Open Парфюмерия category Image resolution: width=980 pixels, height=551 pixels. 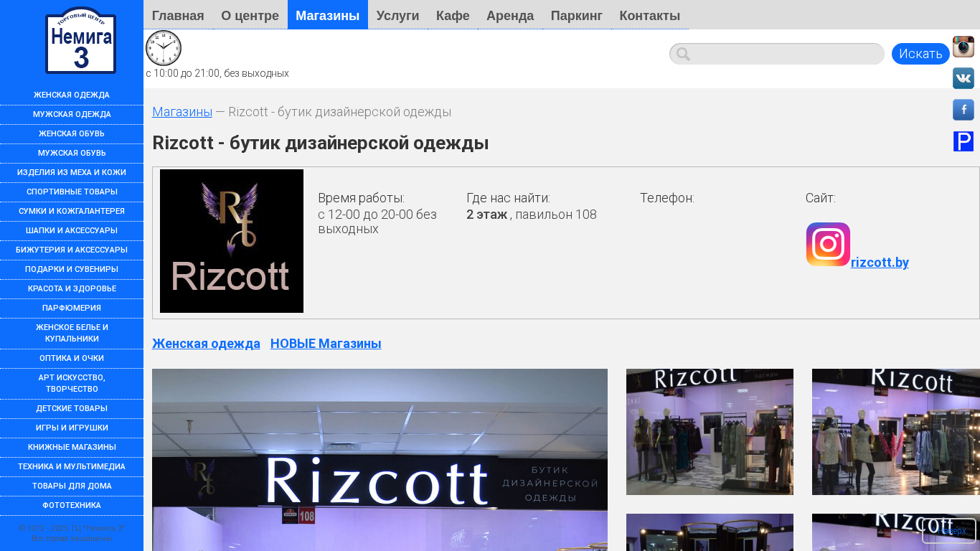click(72, 309)
